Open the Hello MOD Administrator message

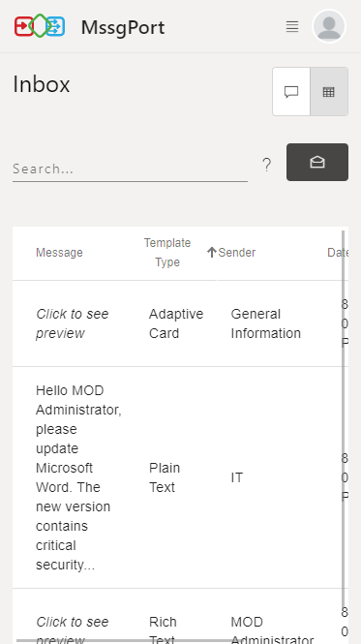[78, 477]
